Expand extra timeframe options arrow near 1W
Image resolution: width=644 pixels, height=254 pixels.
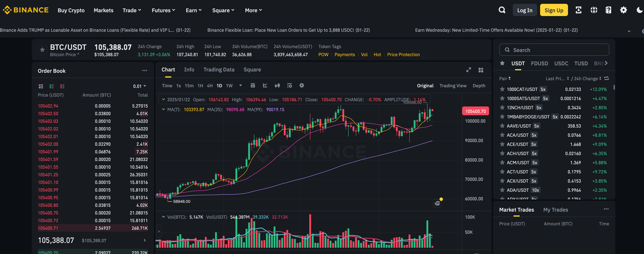pos(240,86)
